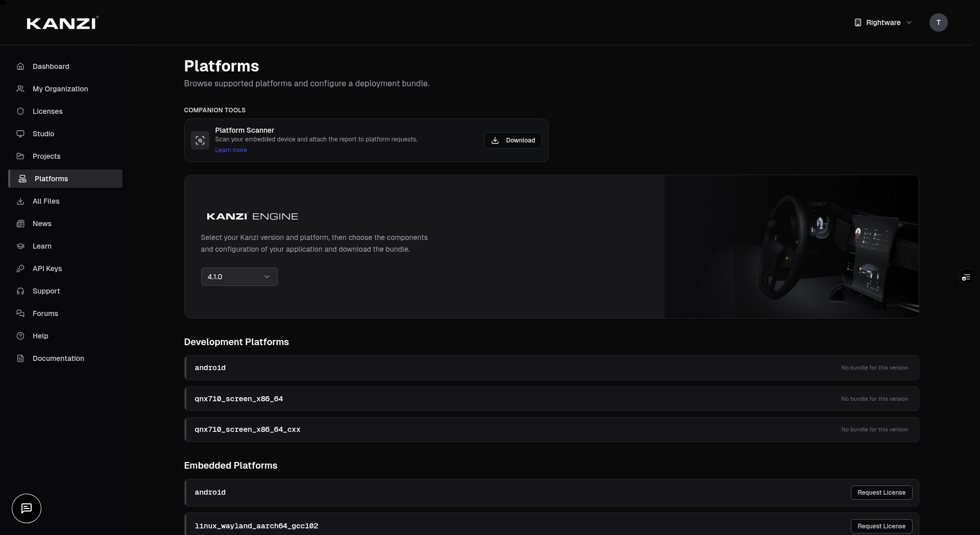
Task: Go to the News page
Action: [x=65, y=224]
